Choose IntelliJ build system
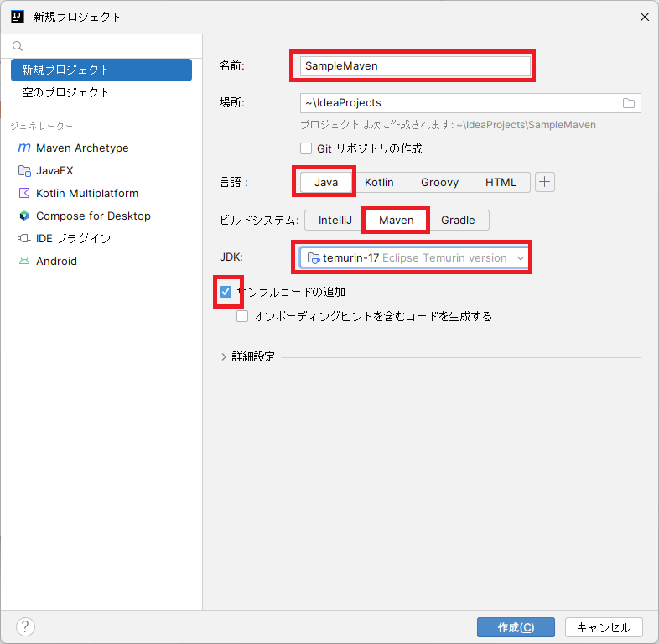This screenshot has height=644, width=659. tap(335, 221)
